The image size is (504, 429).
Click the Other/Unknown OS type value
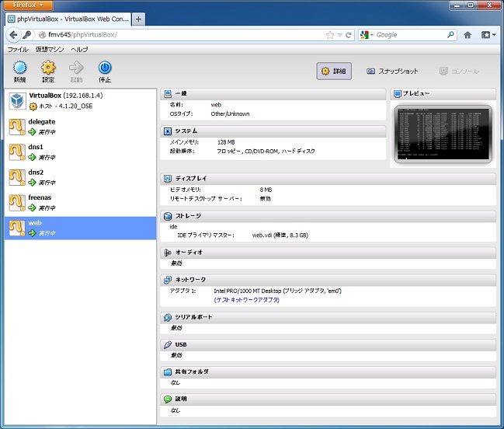coord(230,113)
